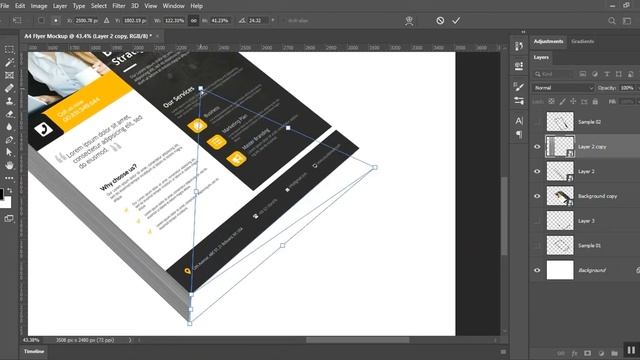Select the Blur drop tool

pos(9,127)
